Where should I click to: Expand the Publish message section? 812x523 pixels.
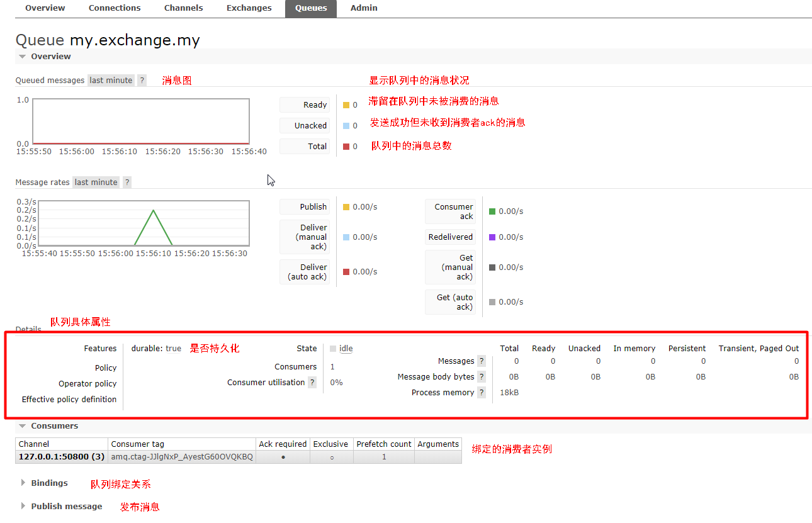coord(65,506)
